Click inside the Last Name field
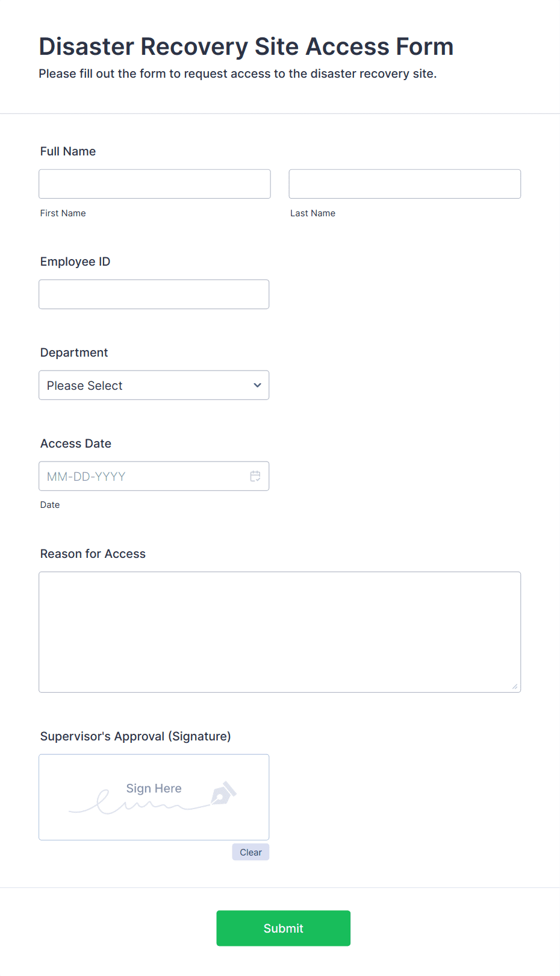 [404, 184]
